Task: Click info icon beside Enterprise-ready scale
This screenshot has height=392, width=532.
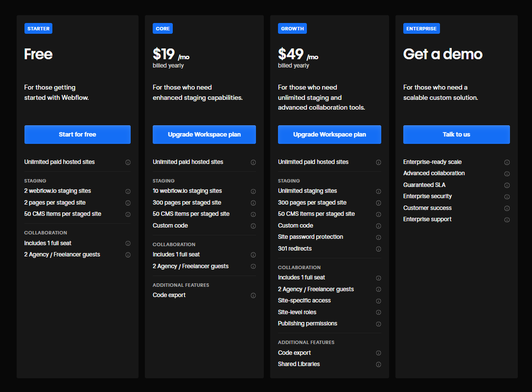Action: click(x=507, y=162)
